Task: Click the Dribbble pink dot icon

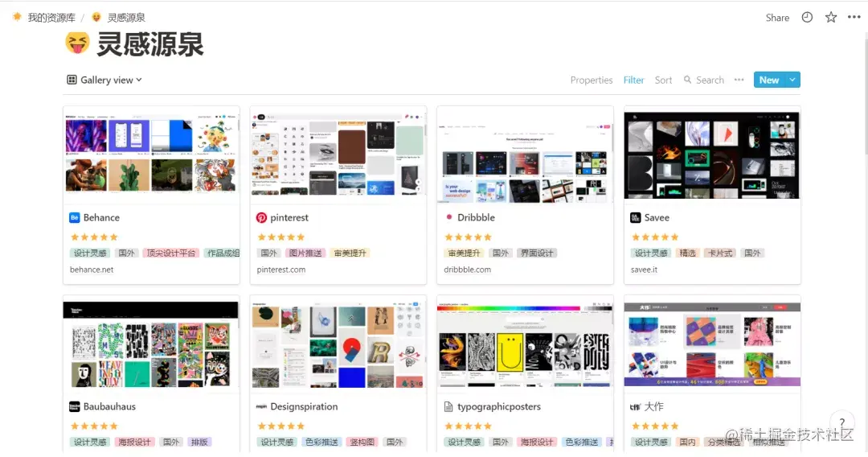Action: pos(449,217)
